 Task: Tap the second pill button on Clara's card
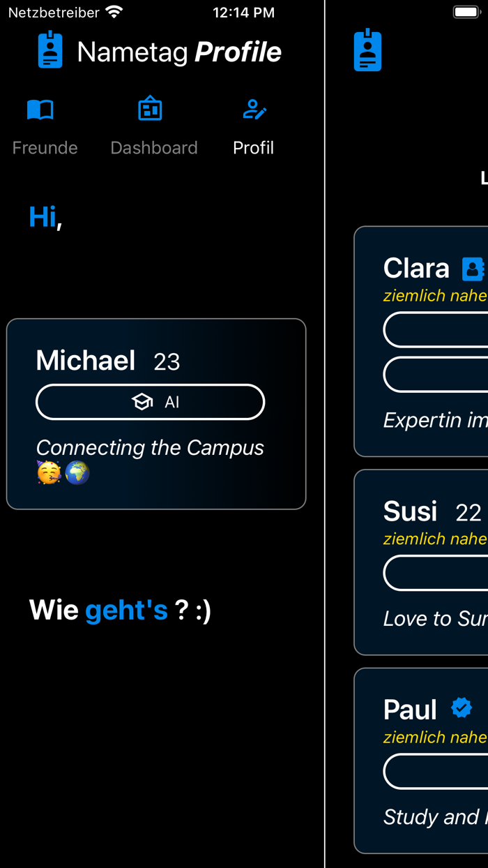click(446, 374)
